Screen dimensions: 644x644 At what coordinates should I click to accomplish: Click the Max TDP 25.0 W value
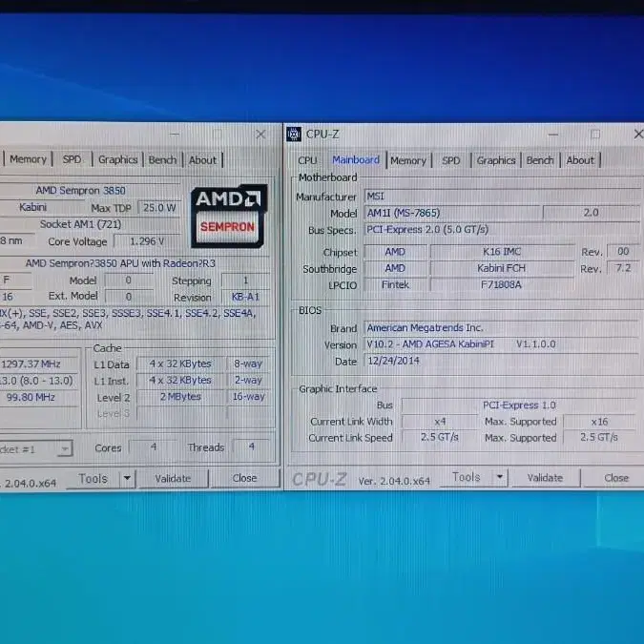tap(158, 207)
